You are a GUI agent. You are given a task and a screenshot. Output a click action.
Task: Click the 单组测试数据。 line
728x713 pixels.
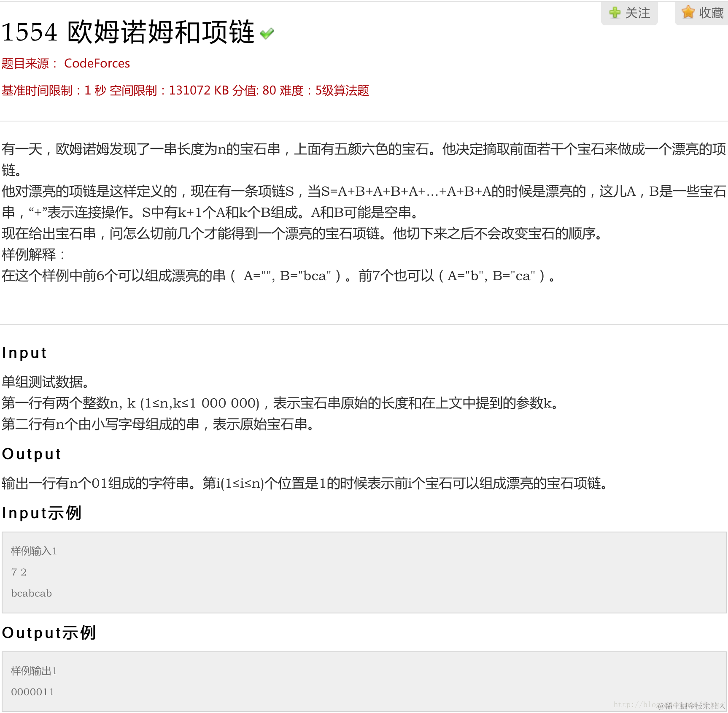coord(46,382)
